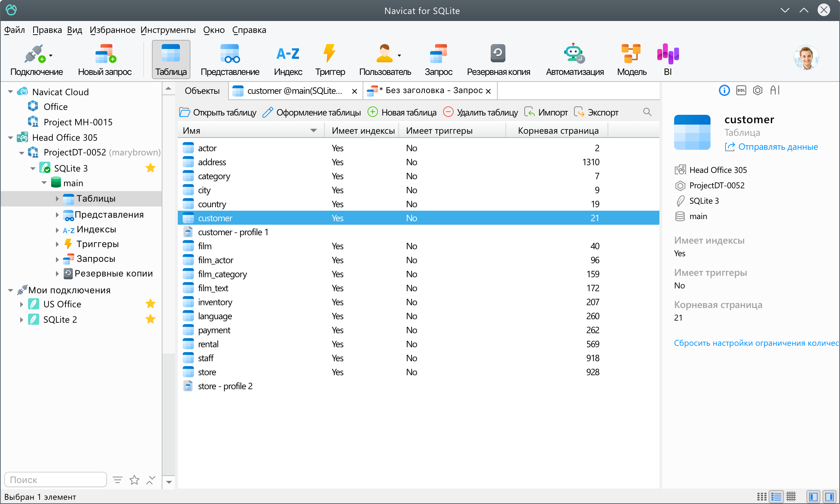Switch to list view mode

[776, 497]
